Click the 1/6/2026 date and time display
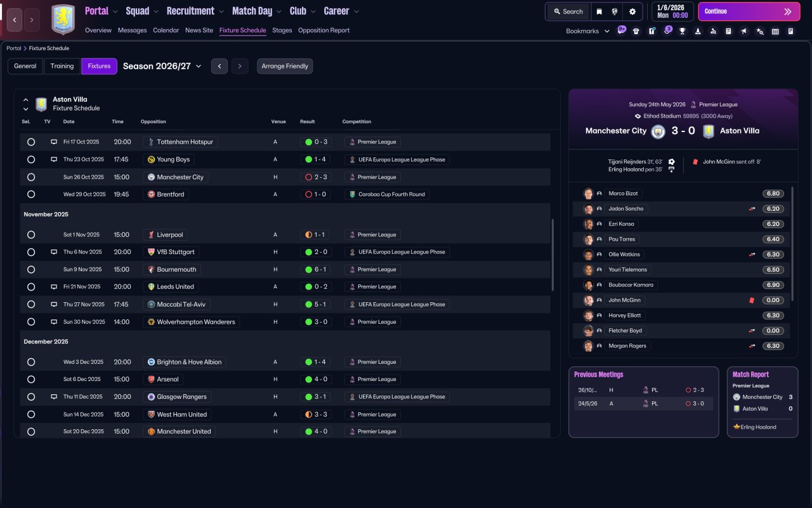The image size is (812, 508). pos(673,11)
